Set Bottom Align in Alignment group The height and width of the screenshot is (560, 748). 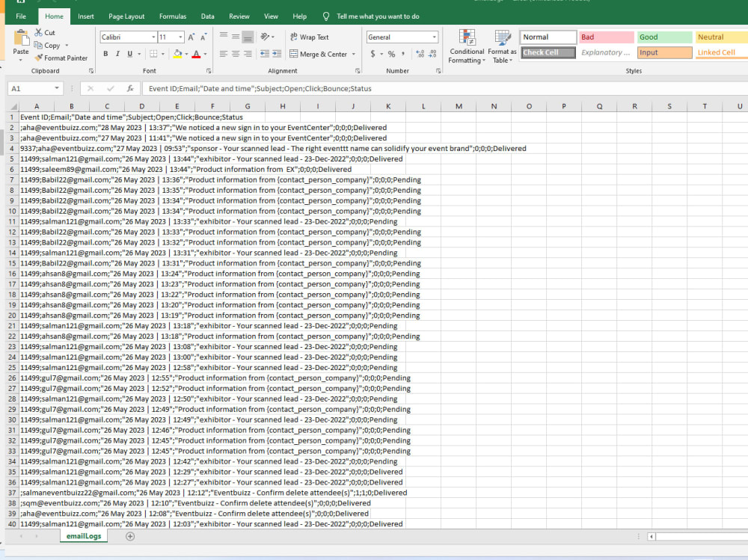(248, 37)
